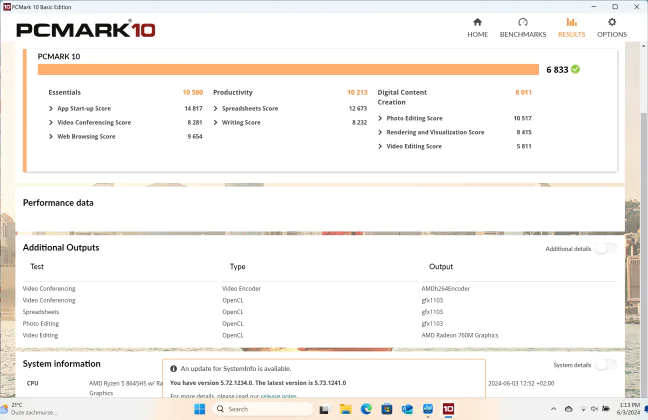This screenshot has width=648, height=420.
Task: Click the AMDh264Encoder output value
Action: 446,289
